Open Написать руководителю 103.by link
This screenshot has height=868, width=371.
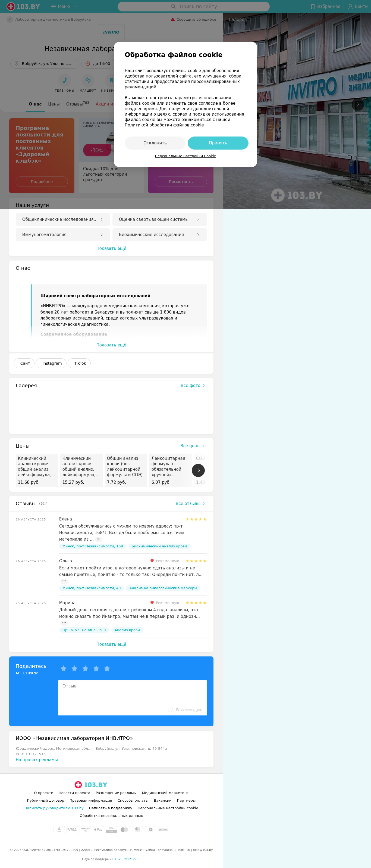pos(54,808)
